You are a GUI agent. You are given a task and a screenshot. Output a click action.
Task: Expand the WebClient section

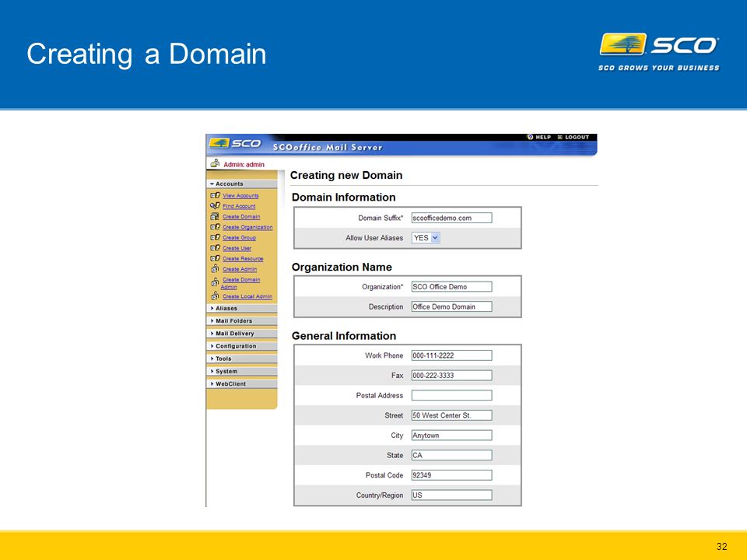(241, 383)
